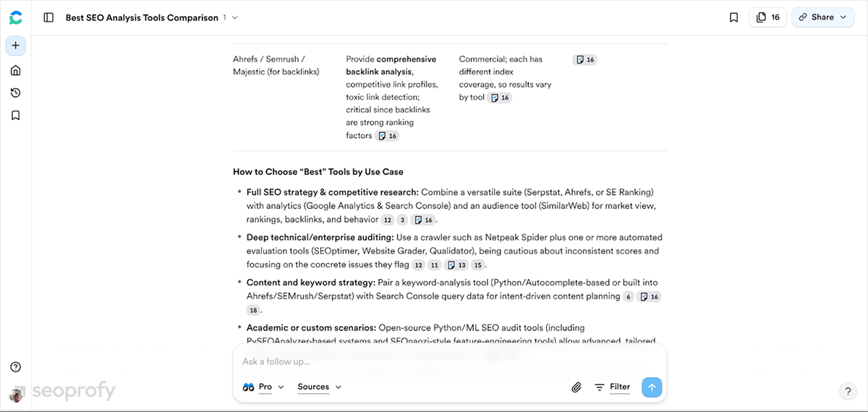This screenshot has width=868, height=412.
Task: Open the Consensus logo at top left
Action: (x=16, y=17)
